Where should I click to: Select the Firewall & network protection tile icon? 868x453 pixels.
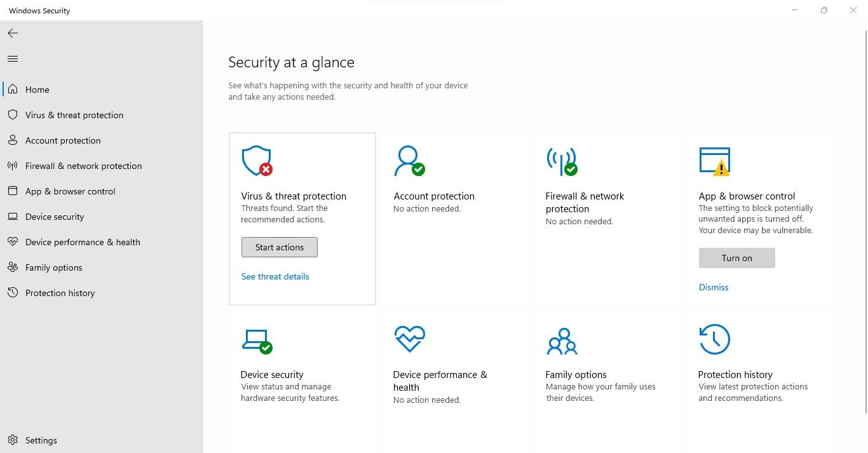(562, 161)
